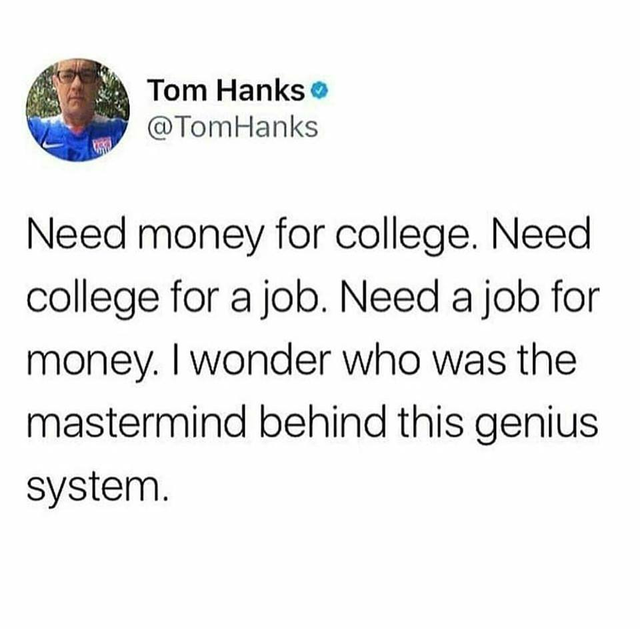The width and height of the screenshot is (640, 640).
Task: Click "the" ending the third tweet line
Action: (549, 360)
